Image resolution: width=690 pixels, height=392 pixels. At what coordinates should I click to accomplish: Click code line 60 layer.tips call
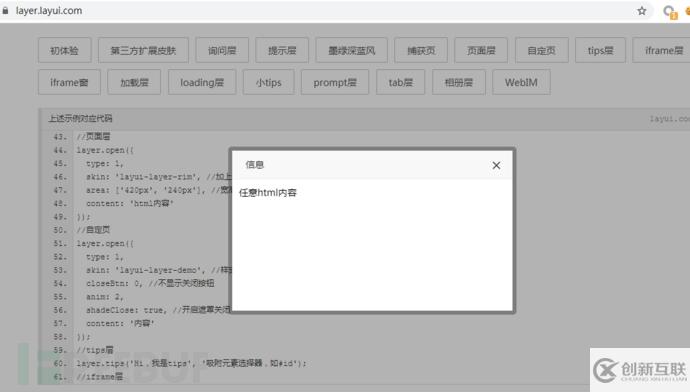191,363
